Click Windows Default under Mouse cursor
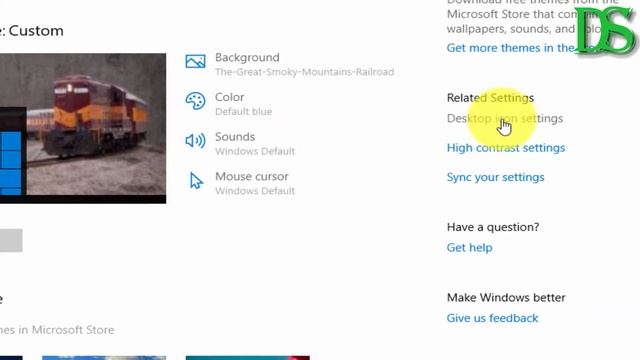The height and width of the screenshot is (360, 640). (255, 191)
